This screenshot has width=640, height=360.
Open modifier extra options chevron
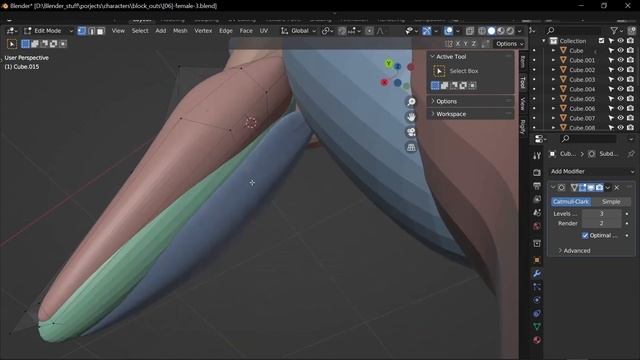tap(608, 188)
